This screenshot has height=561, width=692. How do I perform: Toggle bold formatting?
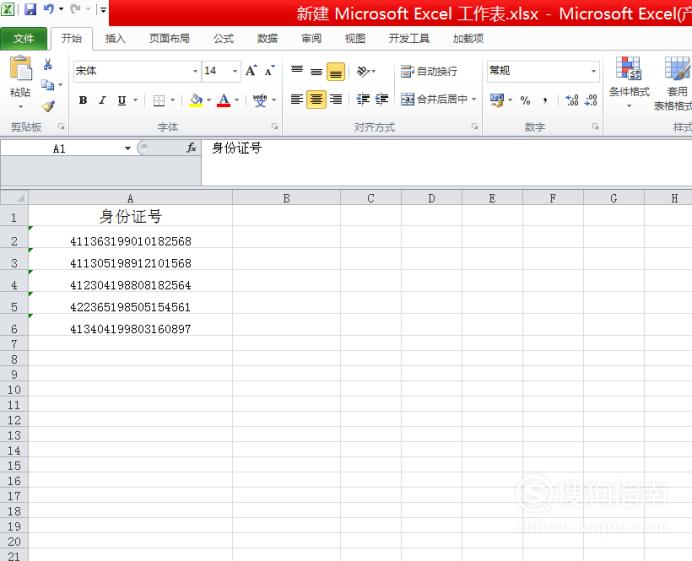point(83,100)
